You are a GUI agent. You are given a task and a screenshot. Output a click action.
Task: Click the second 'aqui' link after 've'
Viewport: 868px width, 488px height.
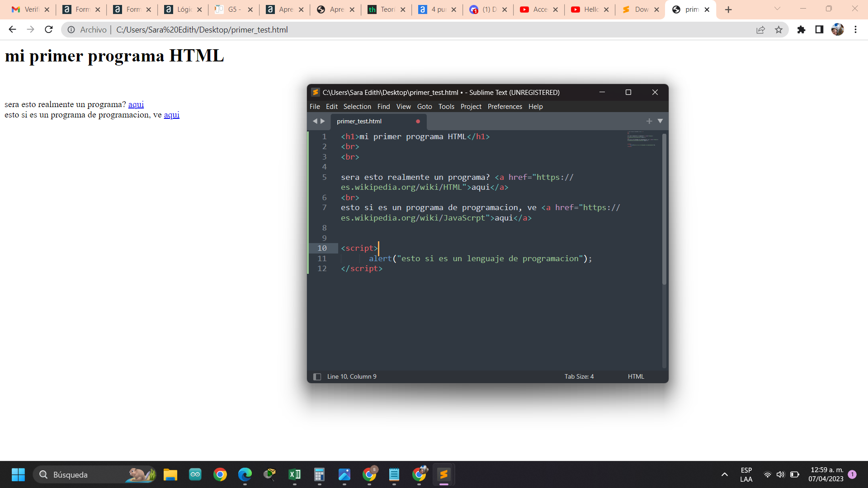tap(171, 115)
